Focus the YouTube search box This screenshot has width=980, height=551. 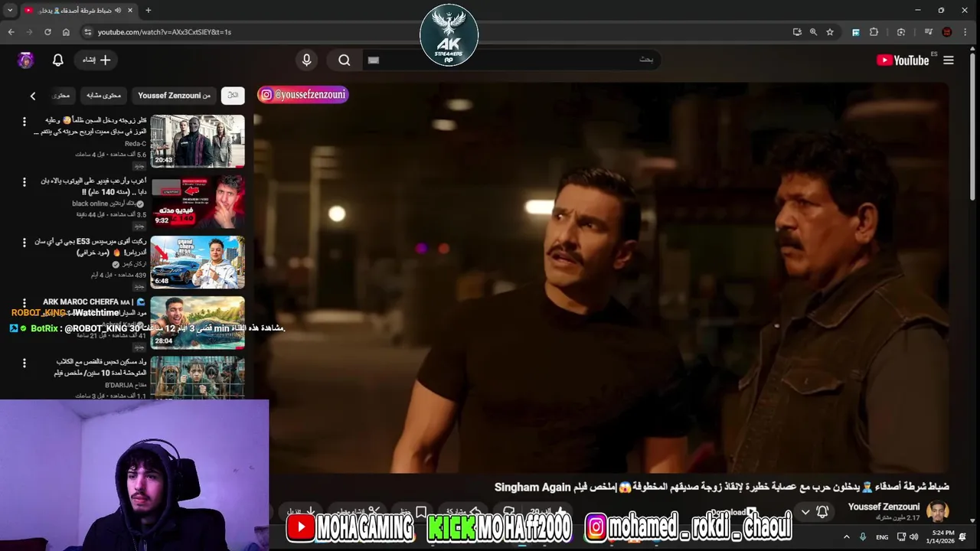tap(511, 60)
